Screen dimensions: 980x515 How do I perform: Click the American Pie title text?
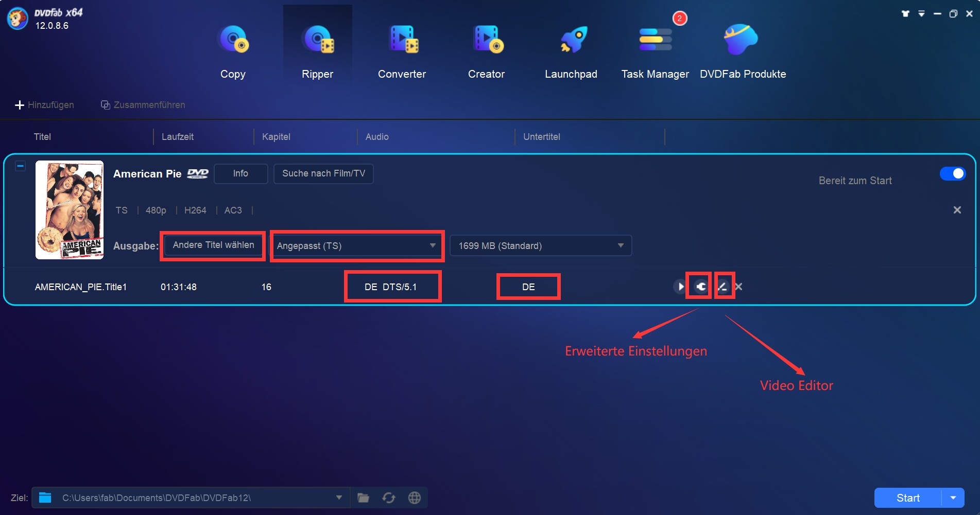click(147, 174)
